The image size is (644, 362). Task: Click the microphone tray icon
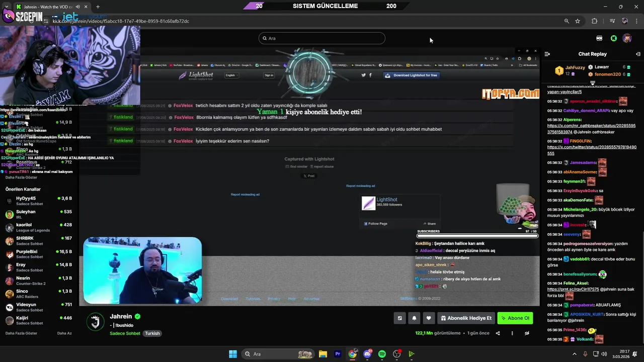click(585, 354)
